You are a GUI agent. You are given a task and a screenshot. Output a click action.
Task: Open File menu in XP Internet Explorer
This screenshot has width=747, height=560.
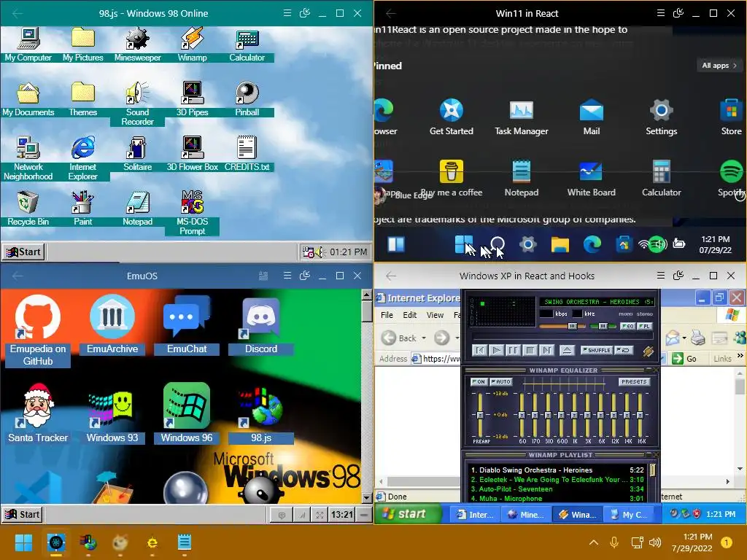(x=387, y=315)
